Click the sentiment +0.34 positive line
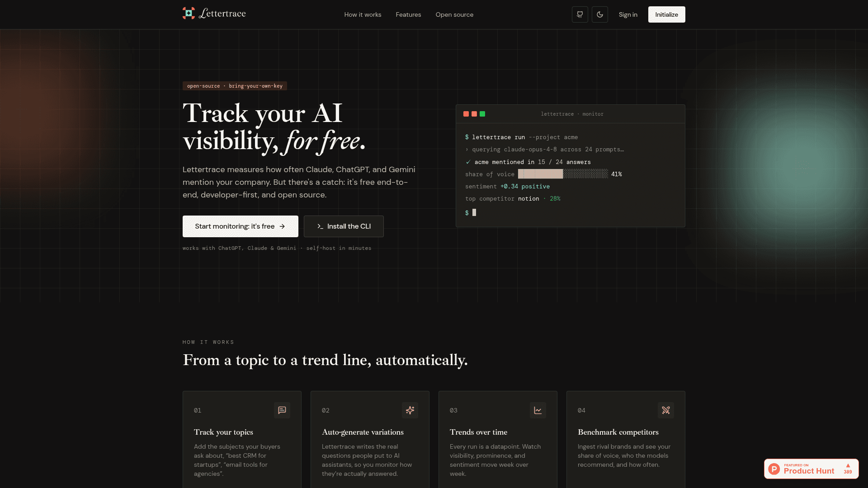 pos(507,186)
